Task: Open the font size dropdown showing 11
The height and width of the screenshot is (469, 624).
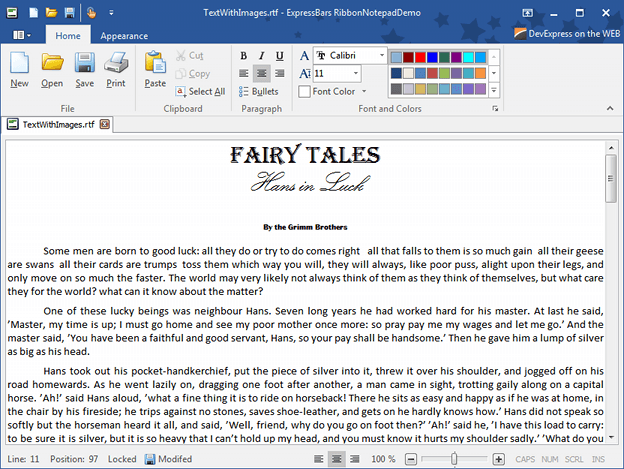Action: (x=356, y=74)
